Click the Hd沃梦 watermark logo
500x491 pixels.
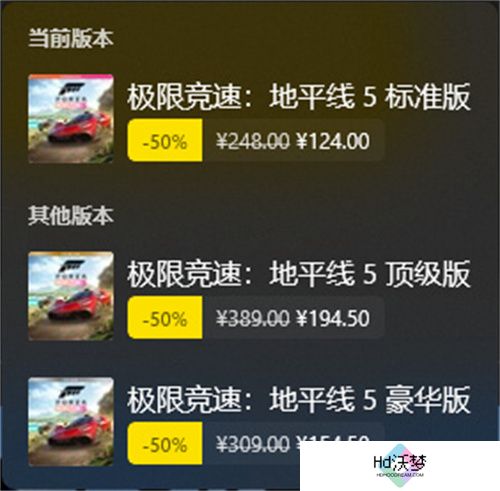pyautogui.click(x=400, y=464)
